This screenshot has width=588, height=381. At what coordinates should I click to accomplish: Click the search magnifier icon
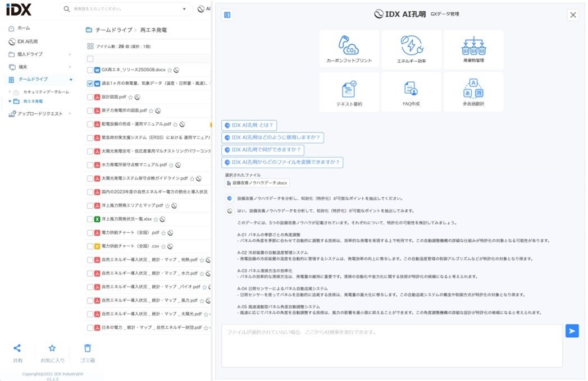tap(67, 8)
